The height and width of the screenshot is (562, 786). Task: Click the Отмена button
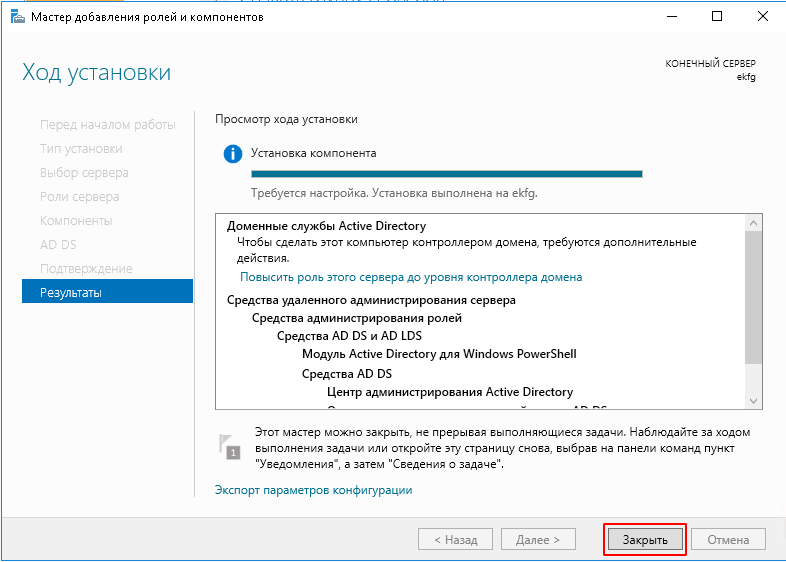(x=728, y=539)
